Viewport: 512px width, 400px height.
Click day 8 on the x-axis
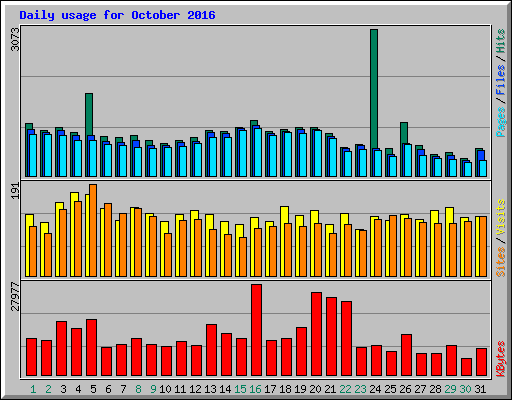pyautogui.click(x=138, y=389)
